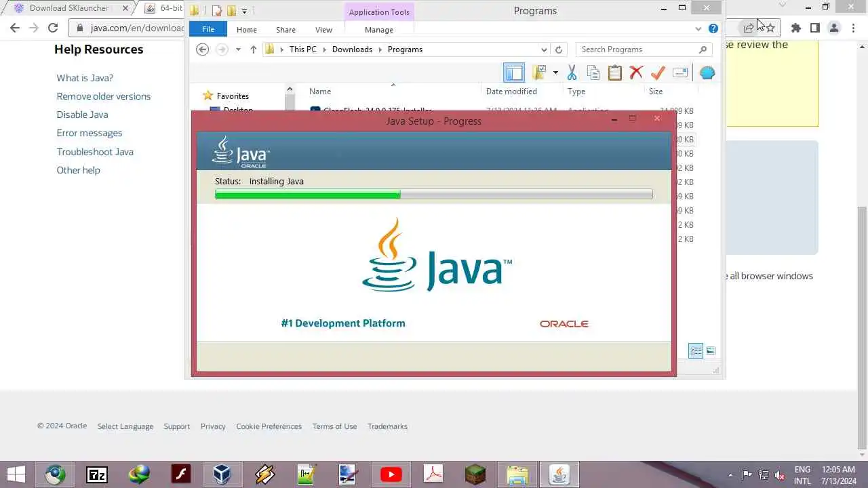Open Adobe Reader from taskbar
The width and height of the screenshot is (868, 488).
pos(433,474)
